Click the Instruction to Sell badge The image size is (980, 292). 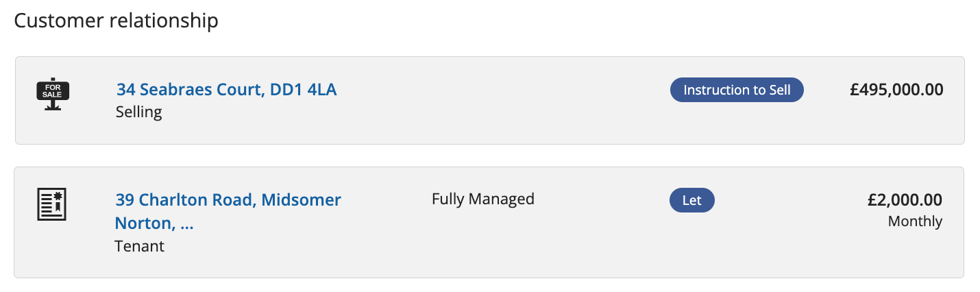coord(737,90)
